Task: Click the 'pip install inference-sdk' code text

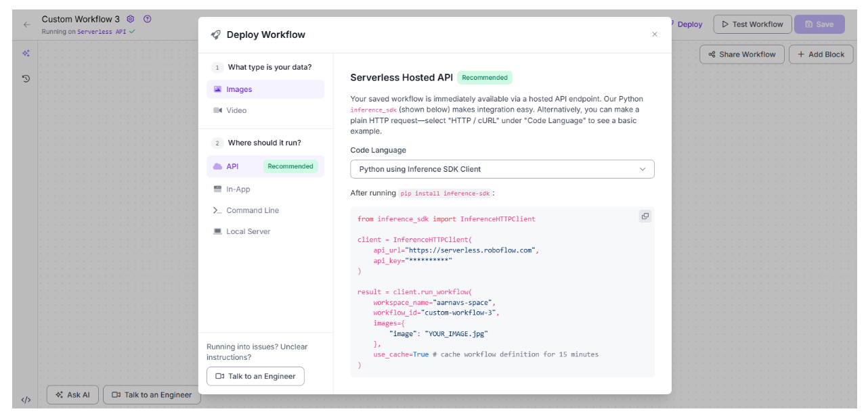Action: pyautogui.click(x=445, y=193)
